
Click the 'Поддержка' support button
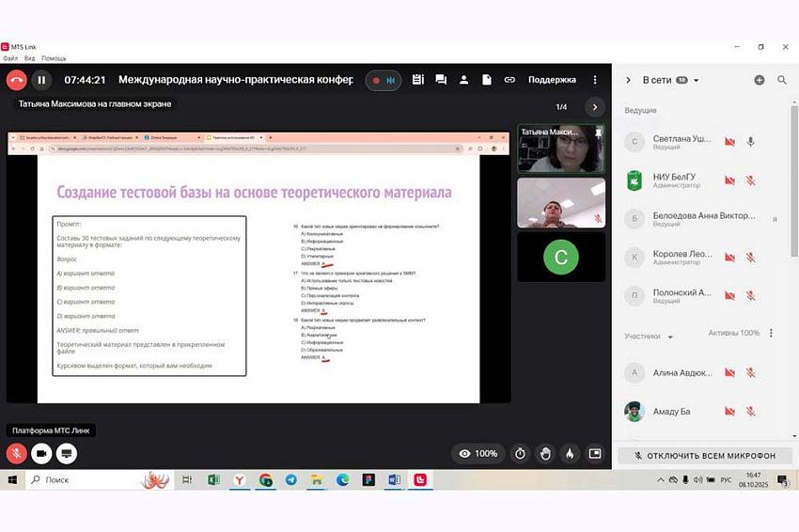tap(552, 80)
